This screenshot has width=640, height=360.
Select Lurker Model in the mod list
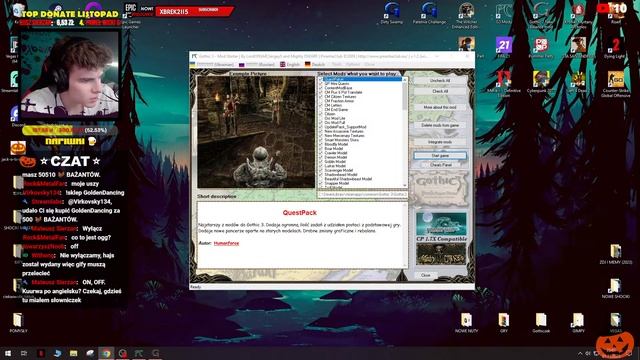335,166
